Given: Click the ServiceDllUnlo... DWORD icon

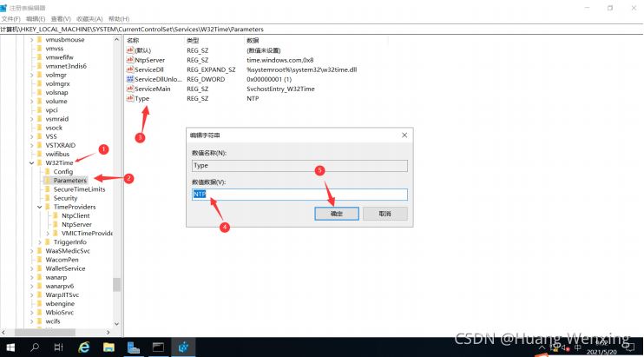Looking at the screenshot, I should (130, 79).
